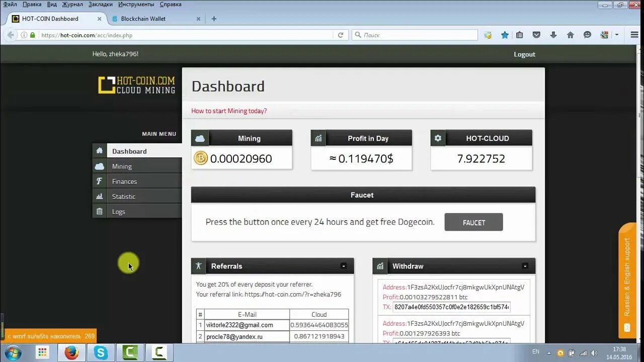Open the Russian & English support tab
Image resolution: width=644 pixels, height=362 pixels.
coord(627,281)
